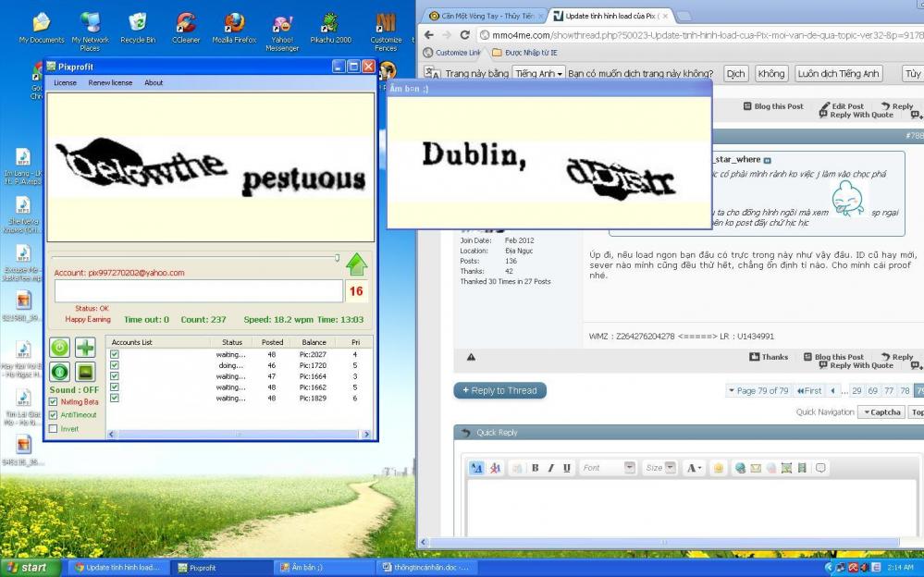Viewport: 924px width, 577px height.
Task: Switch to Update tình hình load browser tab
Action: (x=611, y=16)
